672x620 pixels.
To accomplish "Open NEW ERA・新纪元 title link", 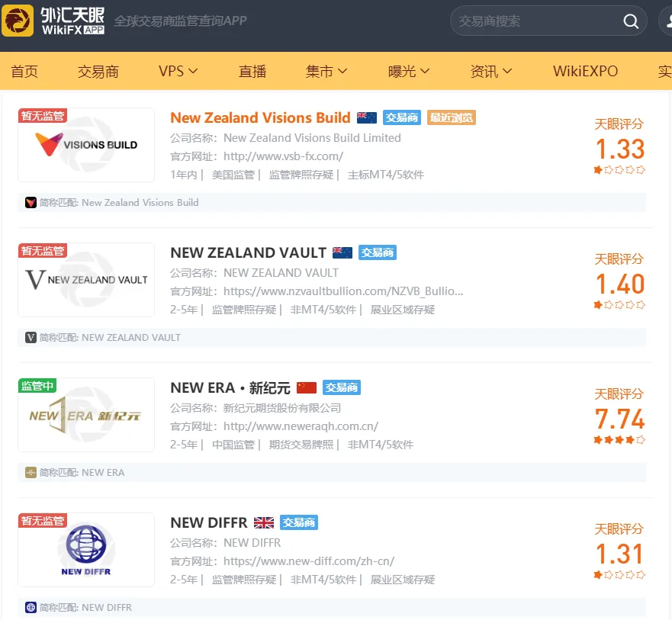I will (x=230, y=387).
